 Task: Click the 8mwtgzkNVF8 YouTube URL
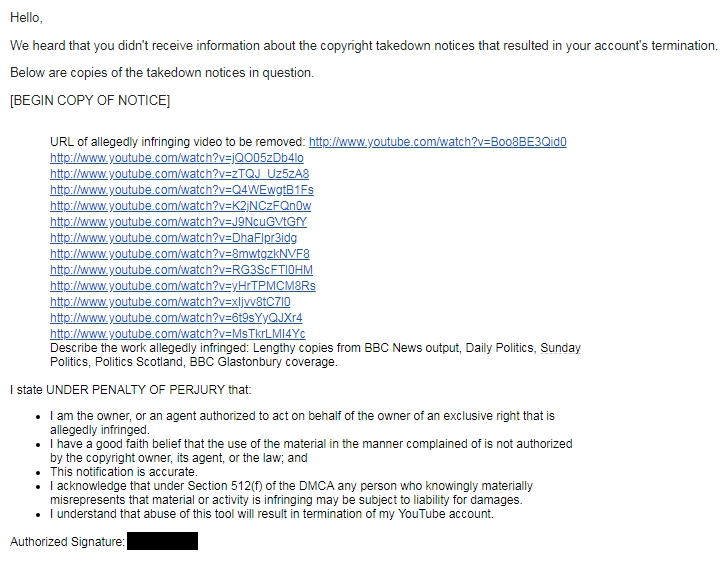[x=180, y=254]
